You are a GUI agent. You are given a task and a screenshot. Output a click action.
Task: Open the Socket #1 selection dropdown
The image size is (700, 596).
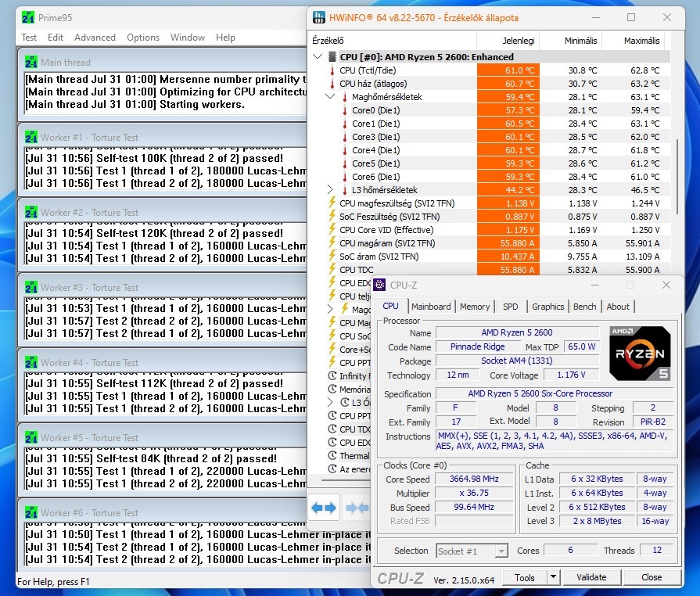coord(472,551)
